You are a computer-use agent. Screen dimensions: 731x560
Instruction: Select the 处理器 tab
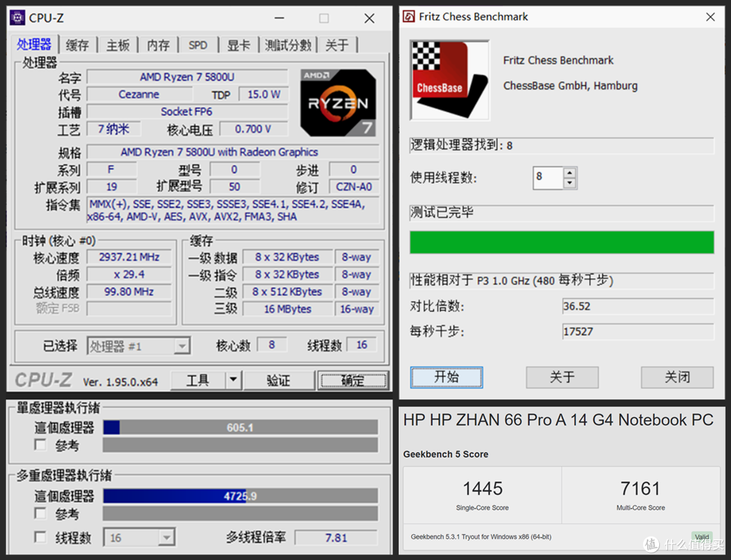click(x=34, y=44)
